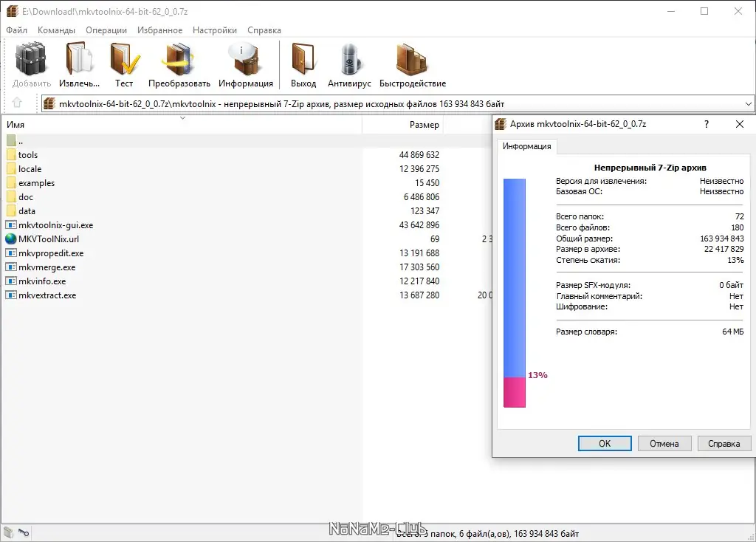Click the Справка button in dialog

[x=724, y=443]
